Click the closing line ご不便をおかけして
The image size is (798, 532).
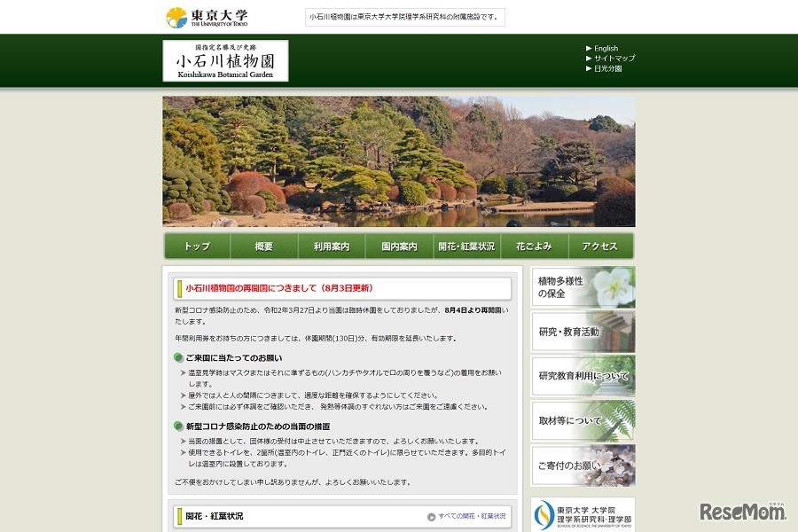[x=293, y=482]
